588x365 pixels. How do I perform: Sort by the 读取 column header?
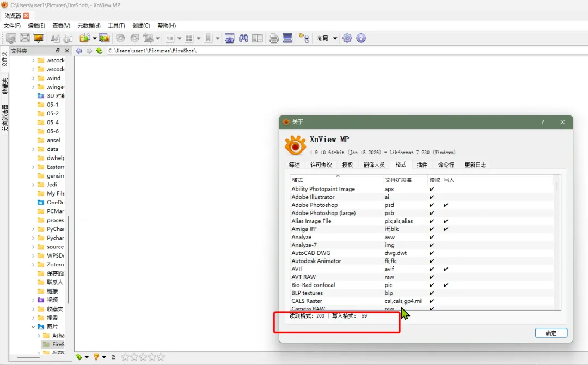coord(434,180)
